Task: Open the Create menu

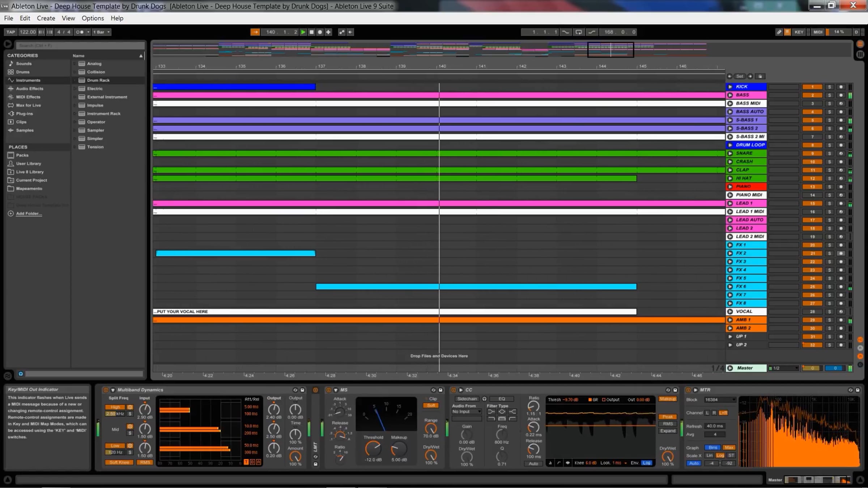Action: coord(46,18)
